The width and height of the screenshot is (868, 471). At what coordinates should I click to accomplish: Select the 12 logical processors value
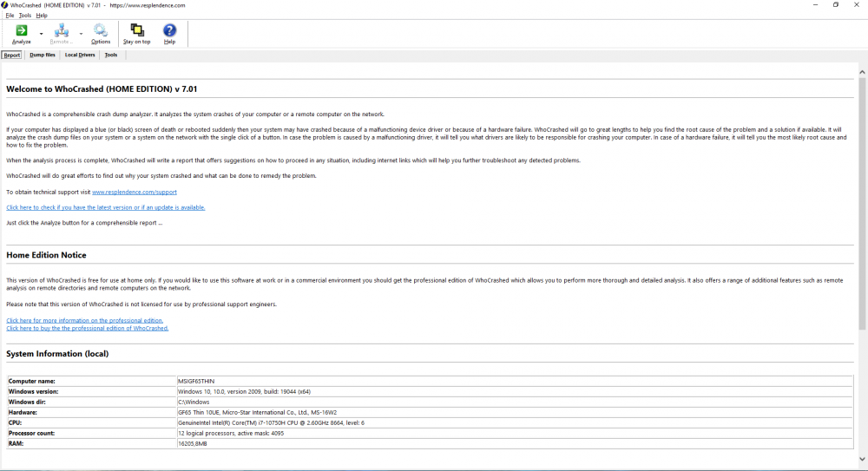pyautogui.click(x=231, y=434)
